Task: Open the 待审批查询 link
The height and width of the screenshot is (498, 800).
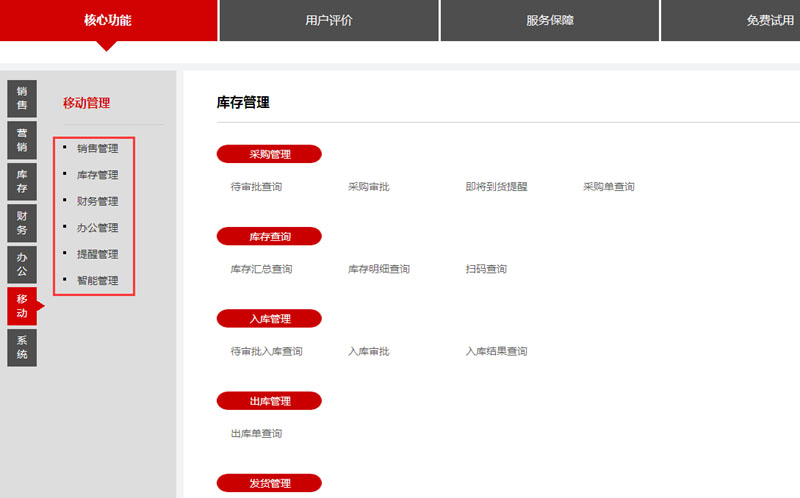Action: [x=256, y=187]
